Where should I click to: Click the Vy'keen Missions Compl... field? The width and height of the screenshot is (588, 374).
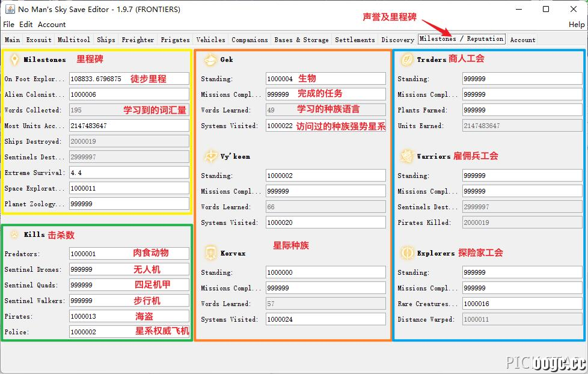point(325,191)
